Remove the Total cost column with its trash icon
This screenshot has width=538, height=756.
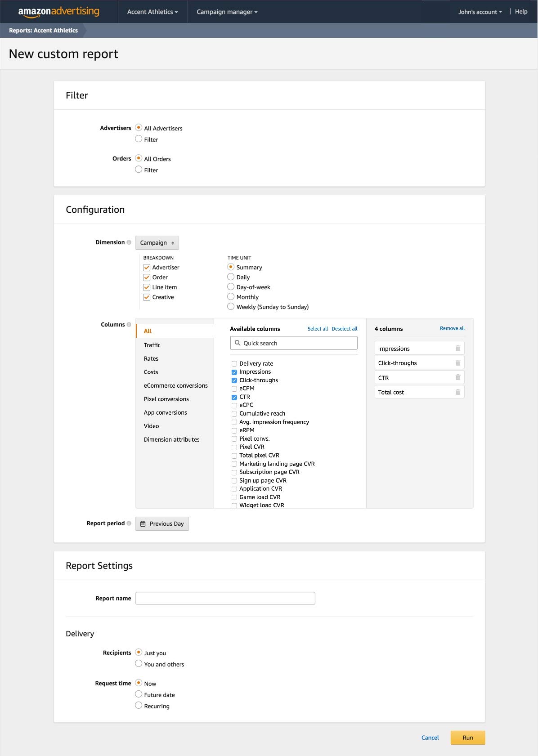click(458, 392)
